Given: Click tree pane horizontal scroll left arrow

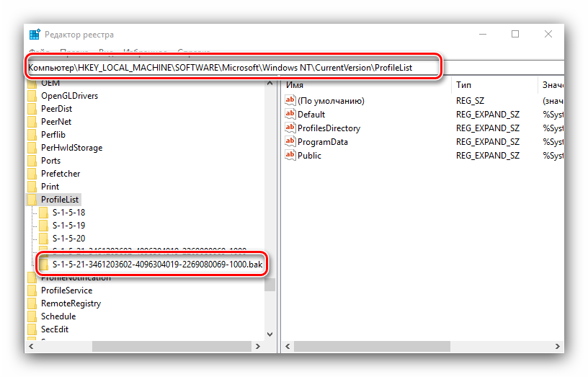Looking at the screenshot, I should point(32,346).
